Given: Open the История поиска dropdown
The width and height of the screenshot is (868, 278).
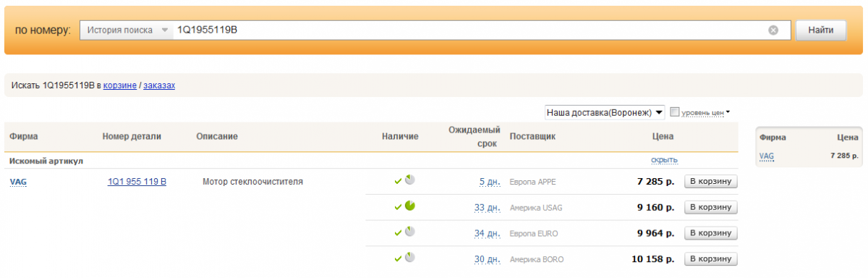Looking at the screenshot, I should (126, 30).
